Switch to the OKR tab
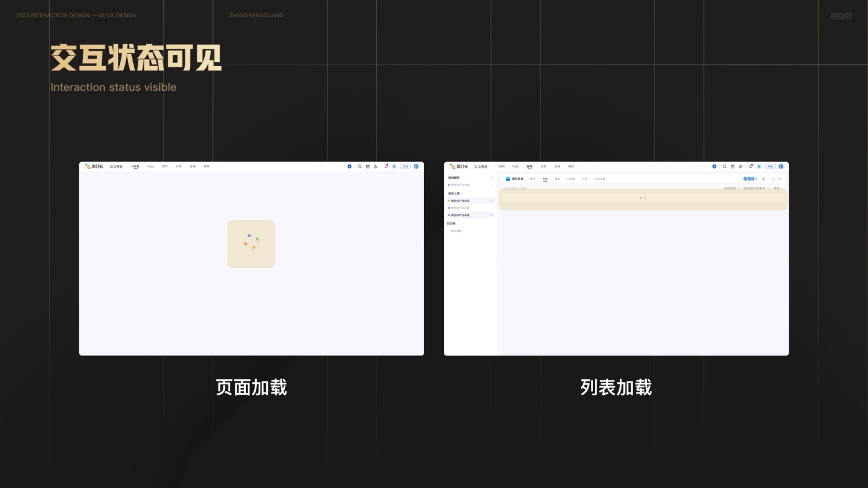This screenshot has height=488, width=868. click(x=501, y=166)
